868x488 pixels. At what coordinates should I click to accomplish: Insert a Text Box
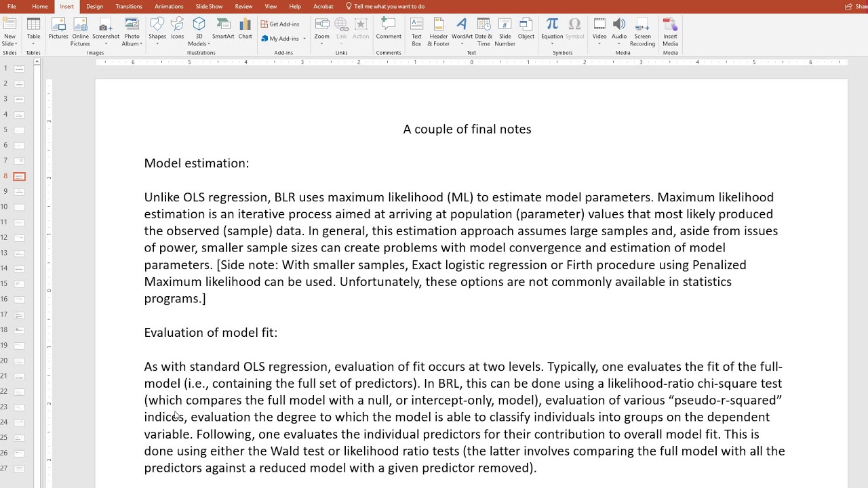tap(416, 32)
